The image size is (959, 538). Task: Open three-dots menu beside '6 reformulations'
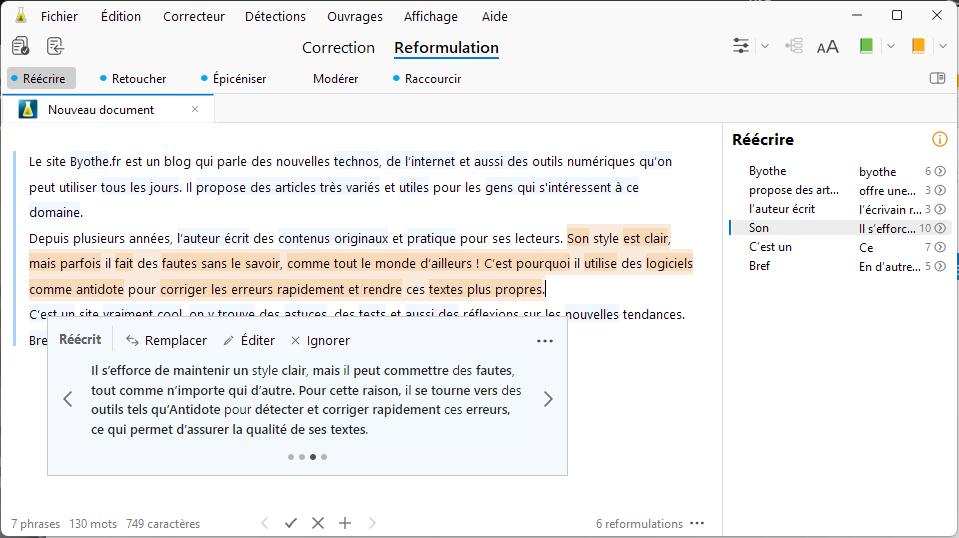point(697,523)
